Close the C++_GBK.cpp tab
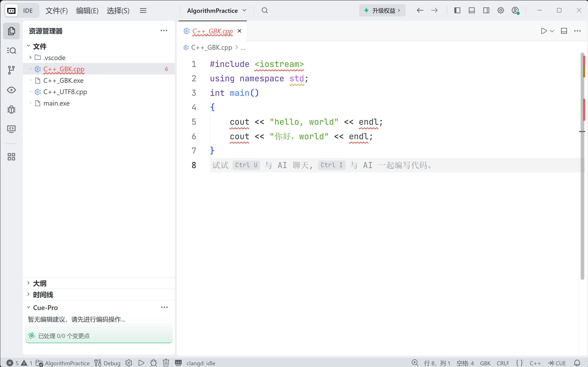The image size is (588, 367). [x=240, y=31]
